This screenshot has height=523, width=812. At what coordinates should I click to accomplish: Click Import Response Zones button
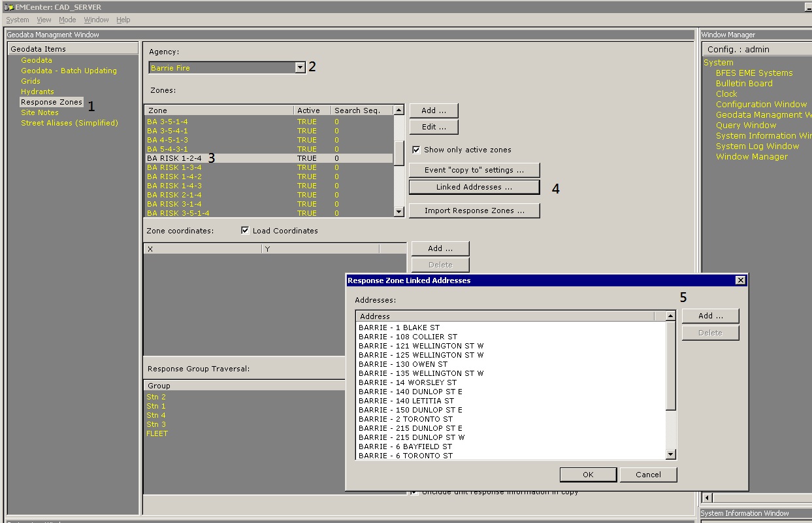pos(474,211)
